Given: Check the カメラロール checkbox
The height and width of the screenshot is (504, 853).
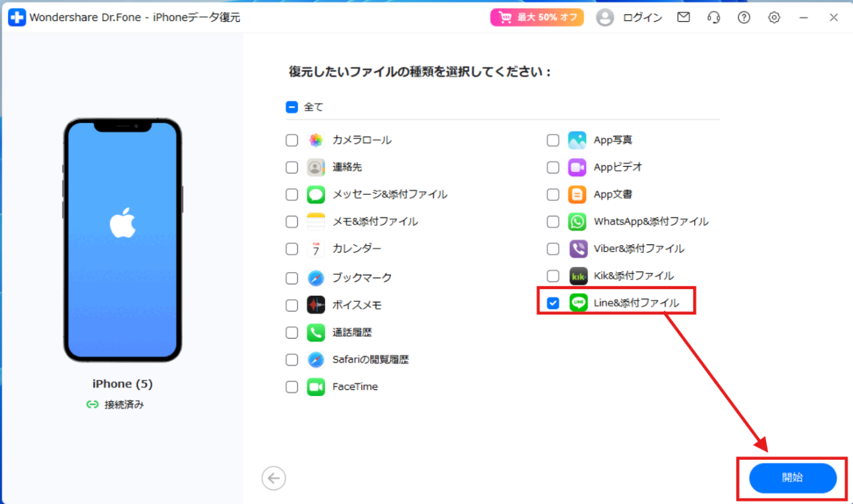Looking at the screenshot, I should (291, 140).
